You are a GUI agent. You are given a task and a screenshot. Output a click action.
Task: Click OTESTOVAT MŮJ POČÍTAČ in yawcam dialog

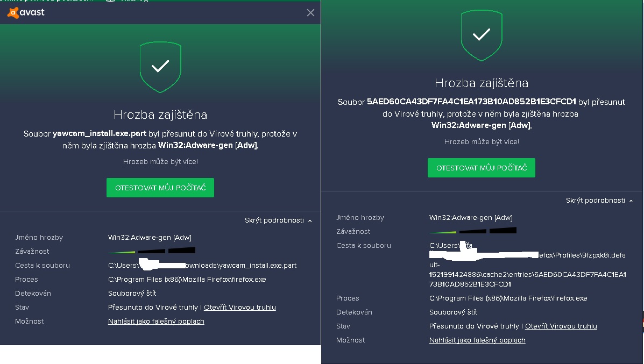point(160,188)
